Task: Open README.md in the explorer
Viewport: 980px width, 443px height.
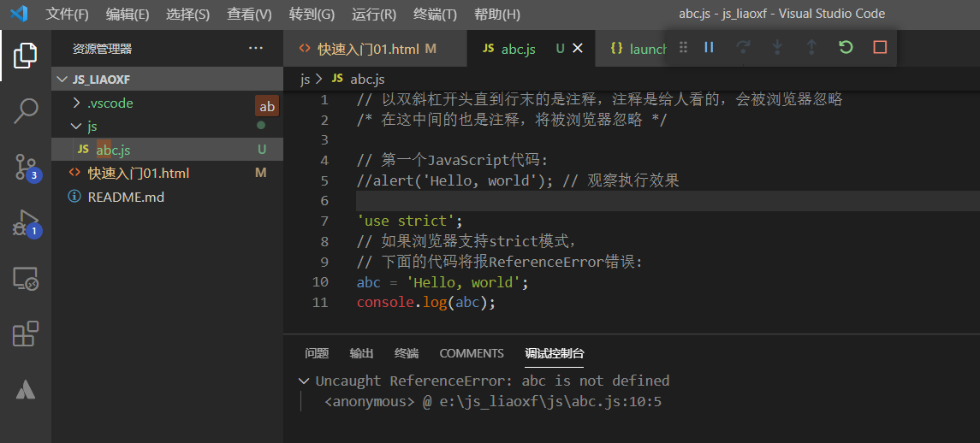Action: click(x=126, y=197)
